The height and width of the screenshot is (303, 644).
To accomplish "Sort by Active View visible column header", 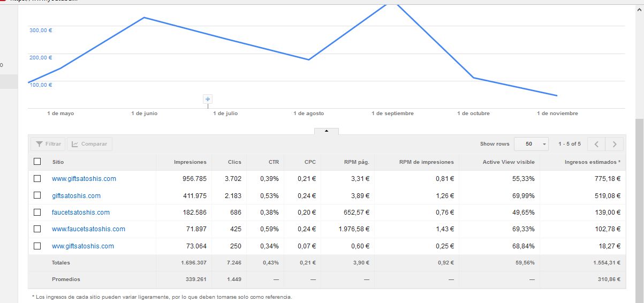I will [509, 162].
